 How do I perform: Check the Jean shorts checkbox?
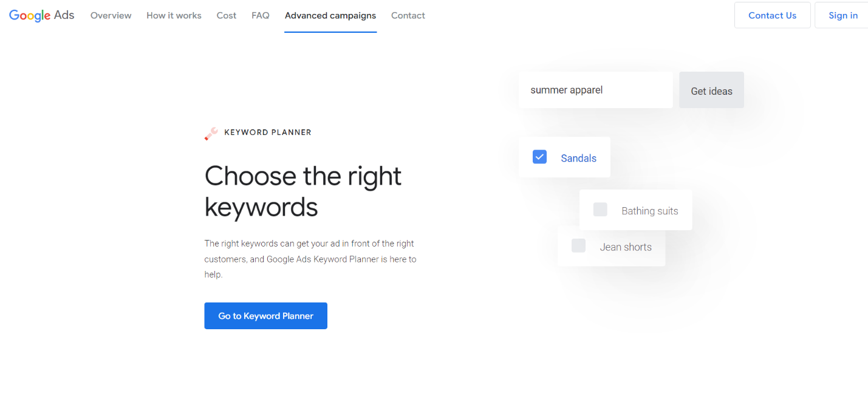pyautogui.click(x=578, y=245)
